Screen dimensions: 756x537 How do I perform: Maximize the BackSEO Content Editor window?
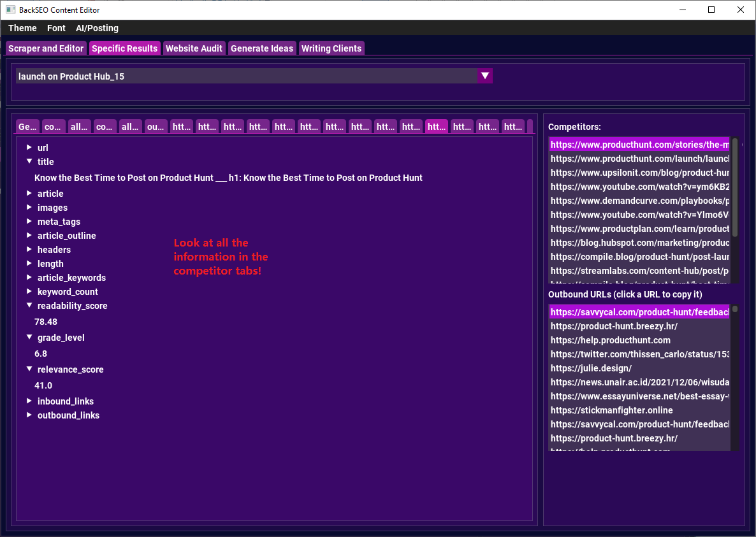(x=711, y=10)
